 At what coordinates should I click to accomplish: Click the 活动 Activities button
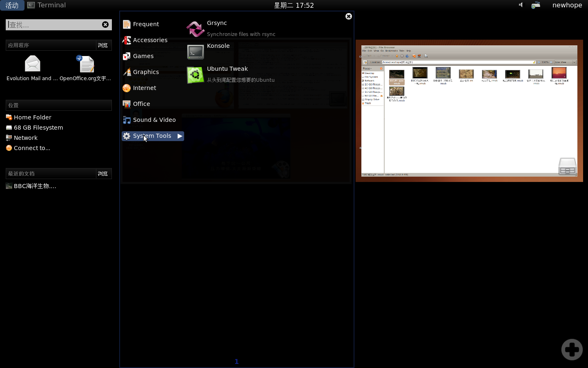(x=12, y=5)
